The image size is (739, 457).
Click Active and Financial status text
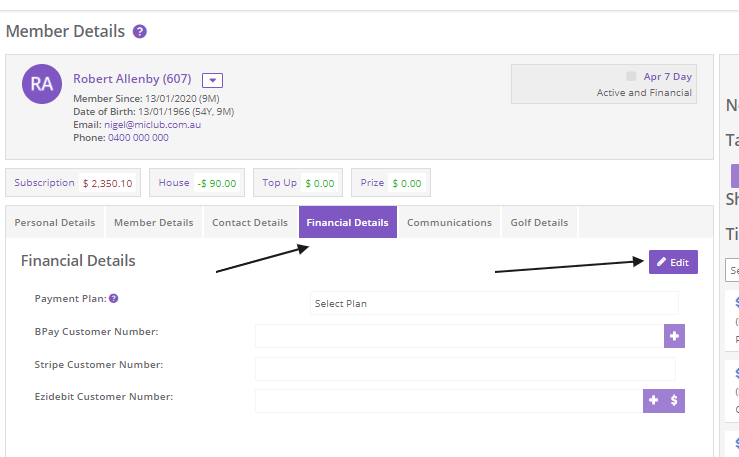(x=644, y=93)
